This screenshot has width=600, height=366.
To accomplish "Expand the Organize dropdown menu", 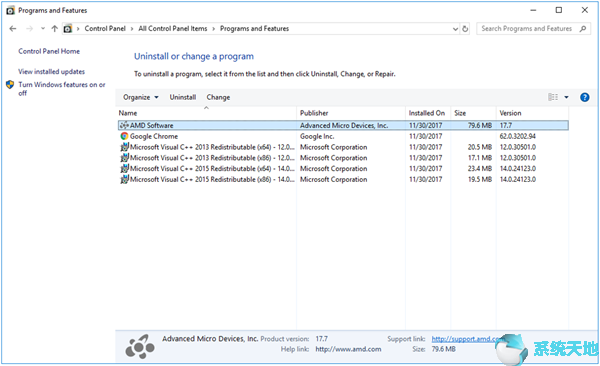I will click(140, 97).
